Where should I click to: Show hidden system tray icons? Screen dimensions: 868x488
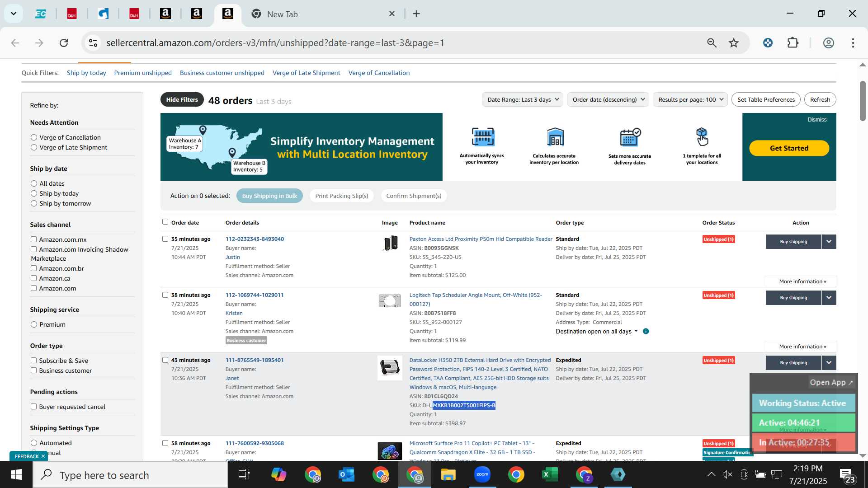pyautogui.click(x=711, y=474)
